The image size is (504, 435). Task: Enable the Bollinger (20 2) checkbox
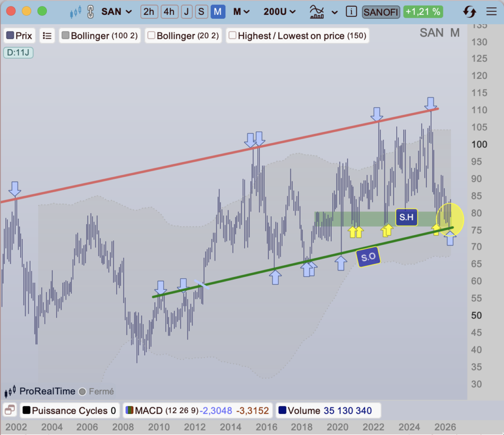(x=152, y=35)
